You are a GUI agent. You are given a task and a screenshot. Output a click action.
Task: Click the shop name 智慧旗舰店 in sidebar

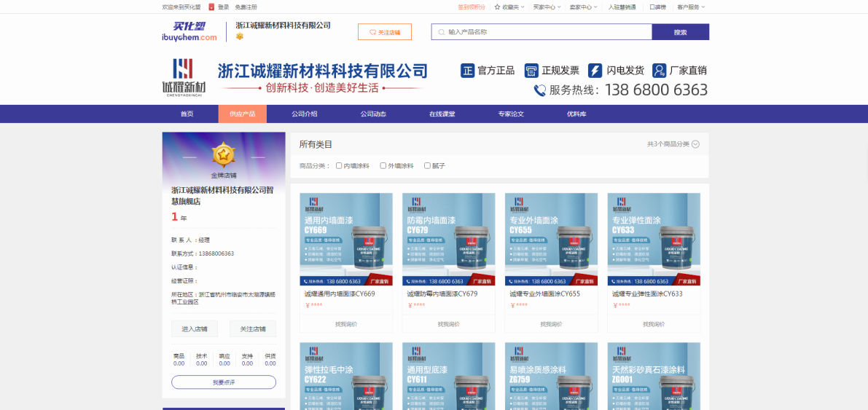(222, 196)
